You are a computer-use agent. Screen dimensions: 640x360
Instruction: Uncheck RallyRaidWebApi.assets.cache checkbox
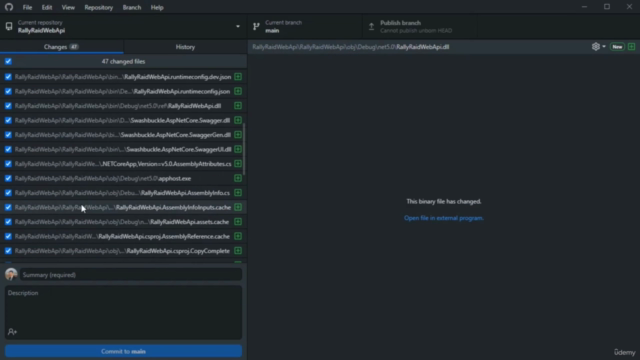8,222
